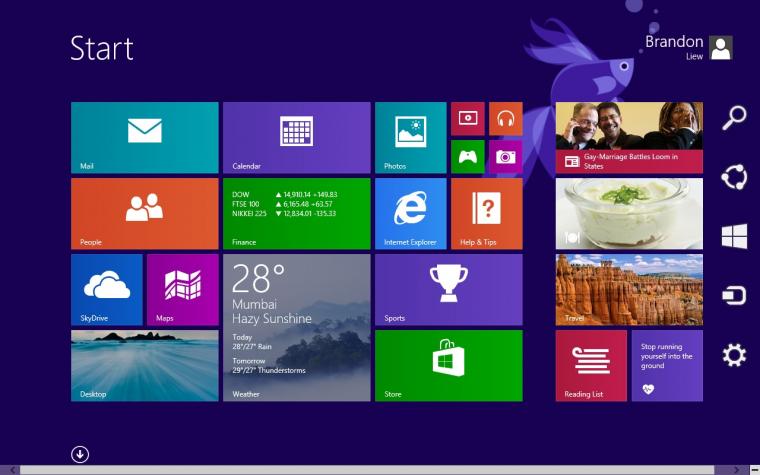Viewport: 760px width, 475px height.
Task: Click the Devices charm
Action: [734, 295]
